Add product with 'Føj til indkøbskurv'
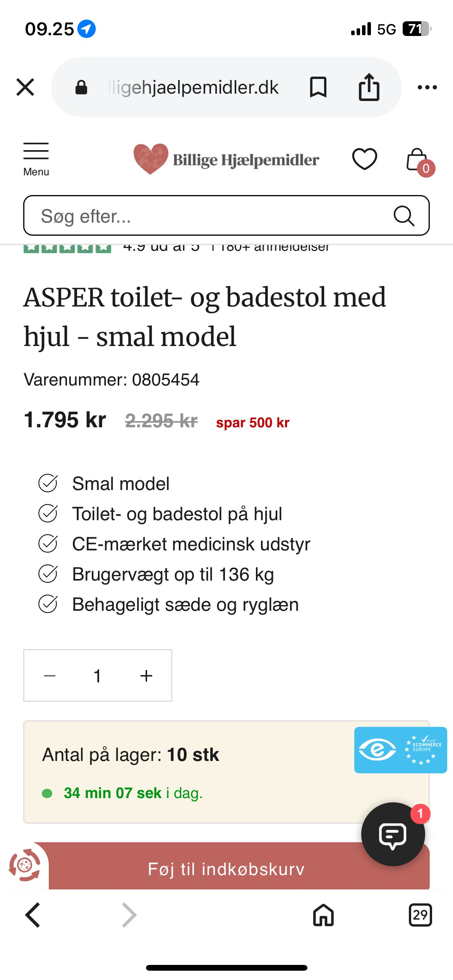Image resolution: width=453 pixels, height=980 pixels. [x=226, y=869]
